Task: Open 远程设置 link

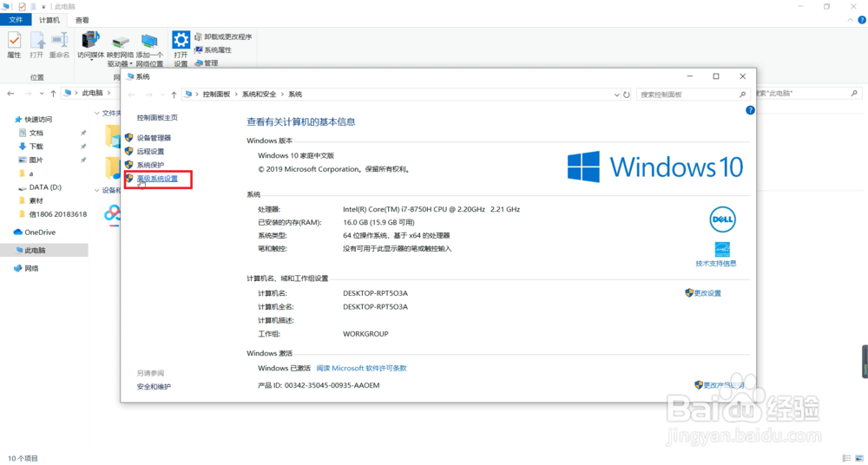Action: (150, 151)
